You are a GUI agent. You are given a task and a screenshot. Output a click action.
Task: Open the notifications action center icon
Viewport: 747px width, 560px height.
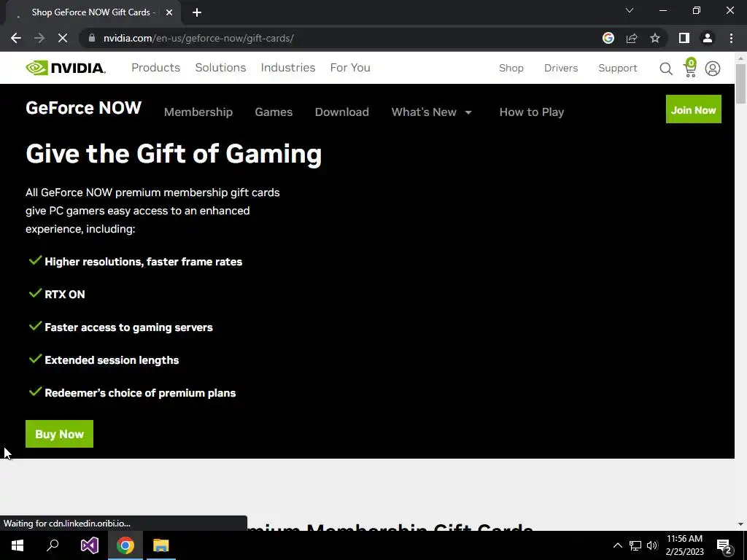724,547
